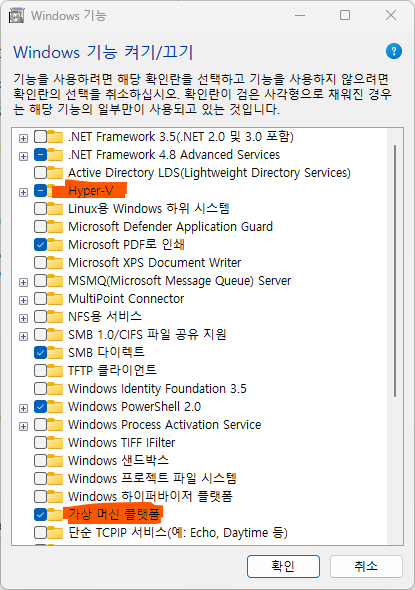Click folder icon of Windows 샌드박스
Screen dimensions: 415x590
[x=55, y=461]
